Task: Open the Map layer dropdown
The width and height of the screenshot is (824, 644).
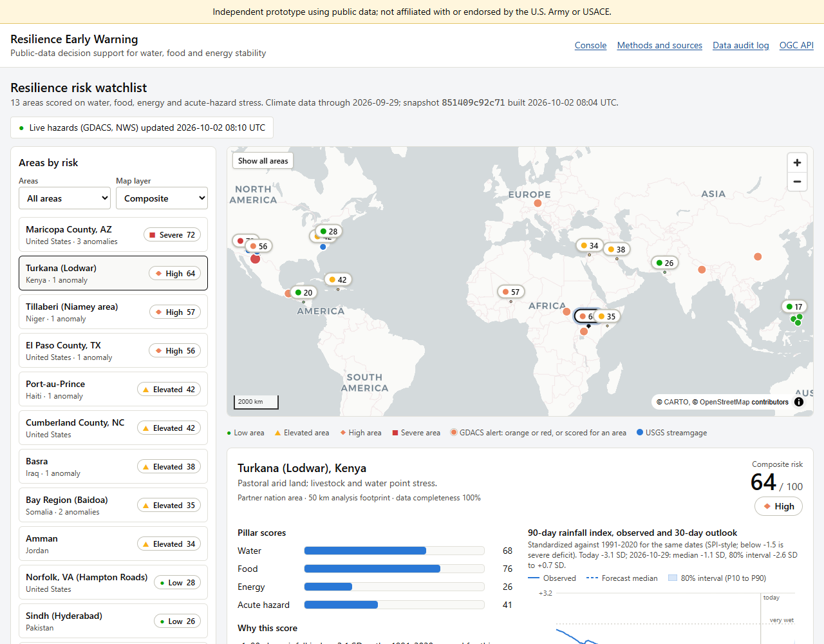Action: tap(162, 198)
